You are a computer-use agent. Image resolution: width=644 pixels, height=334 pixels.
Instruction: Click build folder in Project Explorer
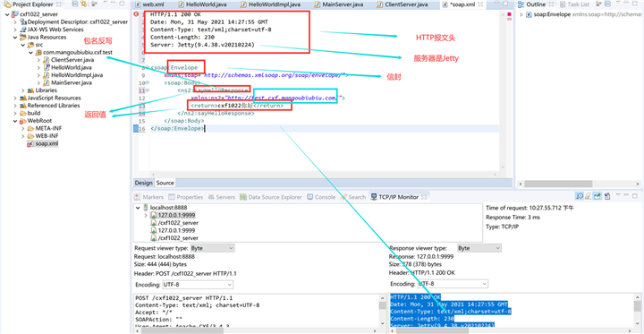30,113
